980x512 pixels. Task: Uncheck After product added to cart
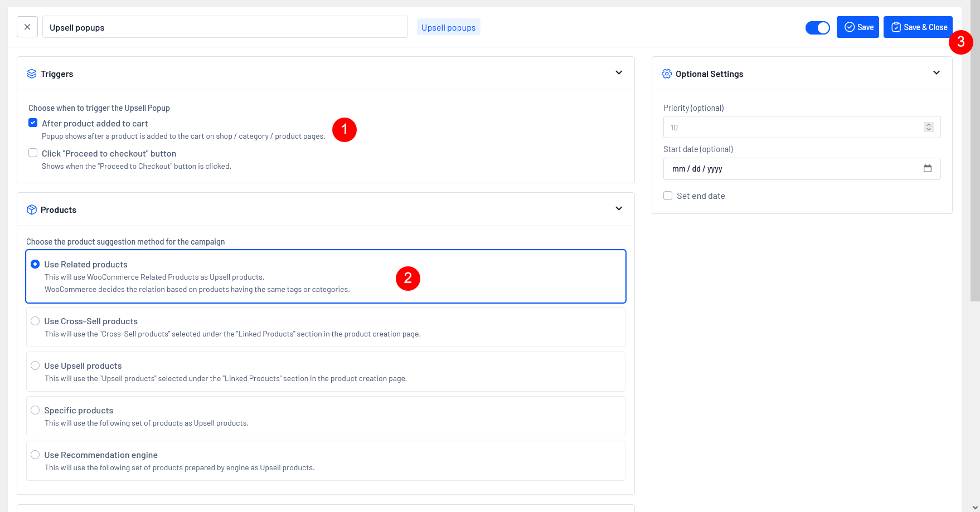[x=33, y=123]
